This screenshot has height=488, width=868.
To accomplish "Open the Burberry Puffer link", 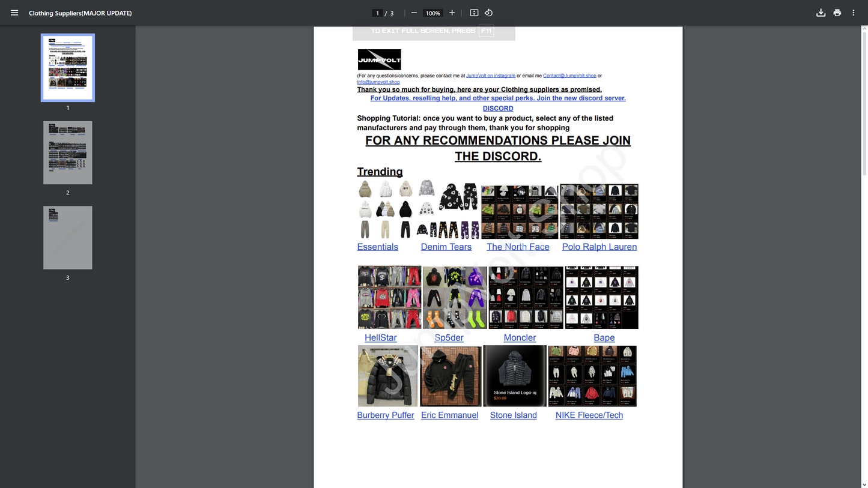I will 386,415.
